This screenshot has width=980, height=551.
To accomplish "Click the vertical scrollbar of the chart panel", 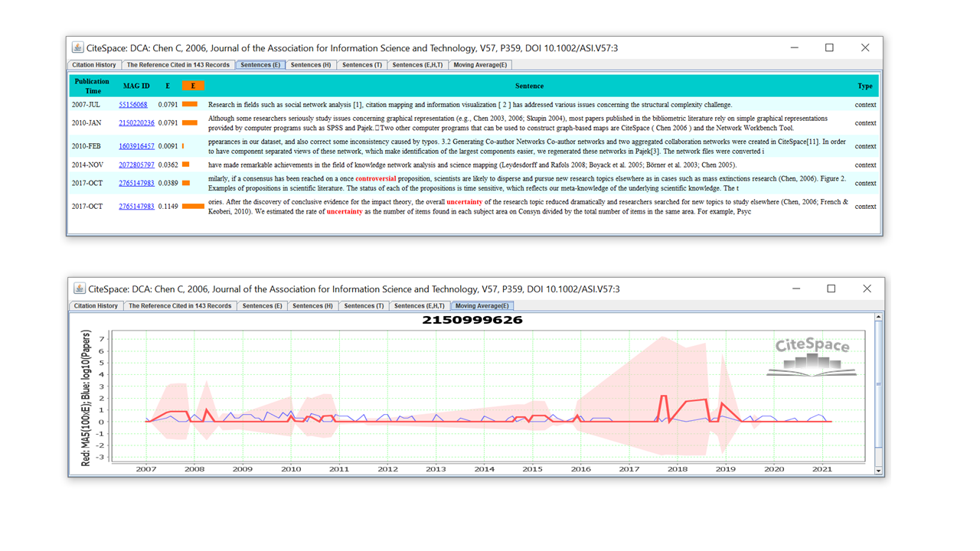I will click(x=878, y=383).
